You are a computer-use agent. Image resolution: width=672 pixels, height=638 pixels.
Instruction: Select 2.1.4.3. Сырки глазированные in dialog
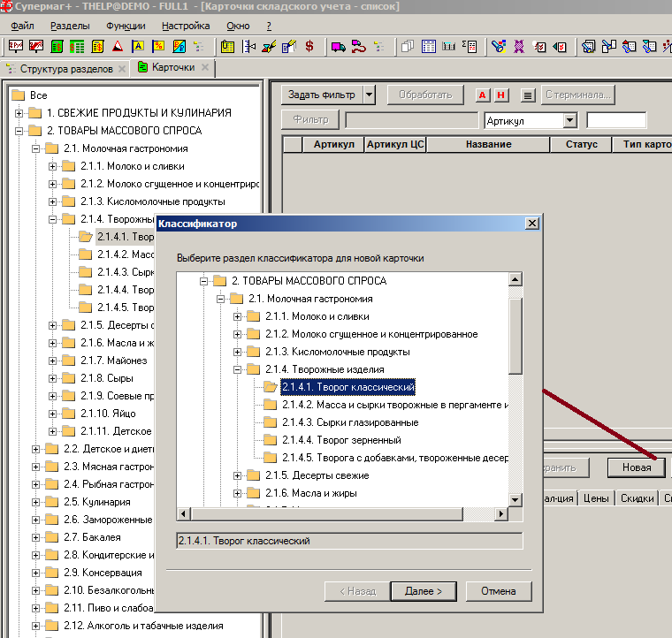click(x=350, y=422)
